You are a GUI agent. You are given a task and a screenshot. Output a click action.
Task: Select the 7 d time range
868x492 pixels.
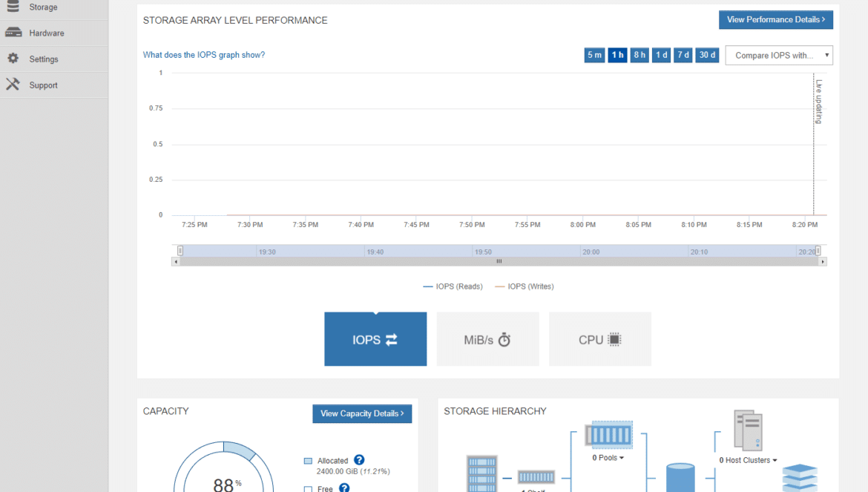coord(683,55)
